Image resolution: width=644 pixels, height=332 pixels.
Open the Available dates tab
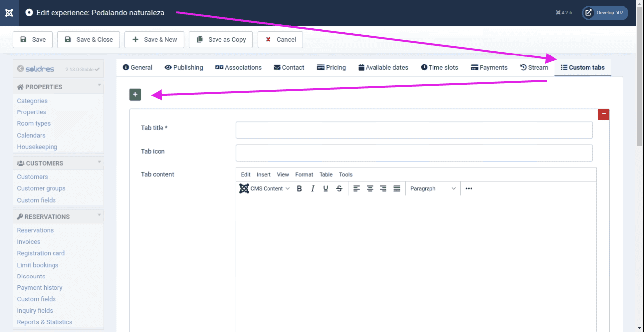[383, 68]
